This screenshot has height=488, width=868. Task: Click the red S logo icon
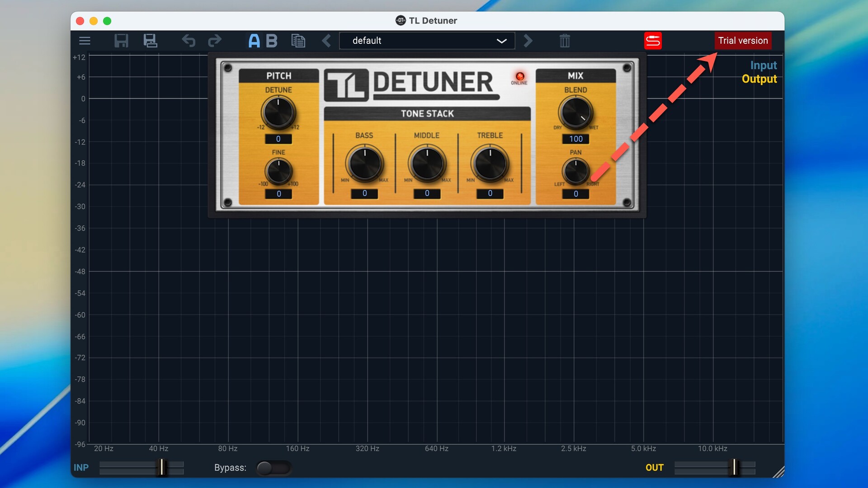(x=653, y=41)
